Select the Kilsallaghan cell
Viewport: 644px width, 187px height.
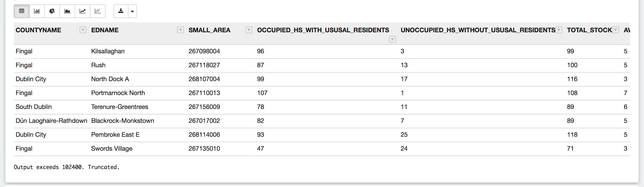[108, 51]
